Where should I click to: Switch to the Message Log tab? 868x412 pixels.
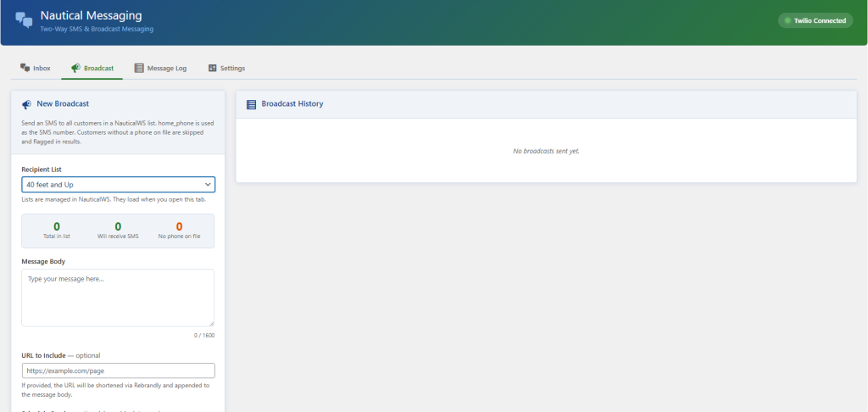[160, 68]
